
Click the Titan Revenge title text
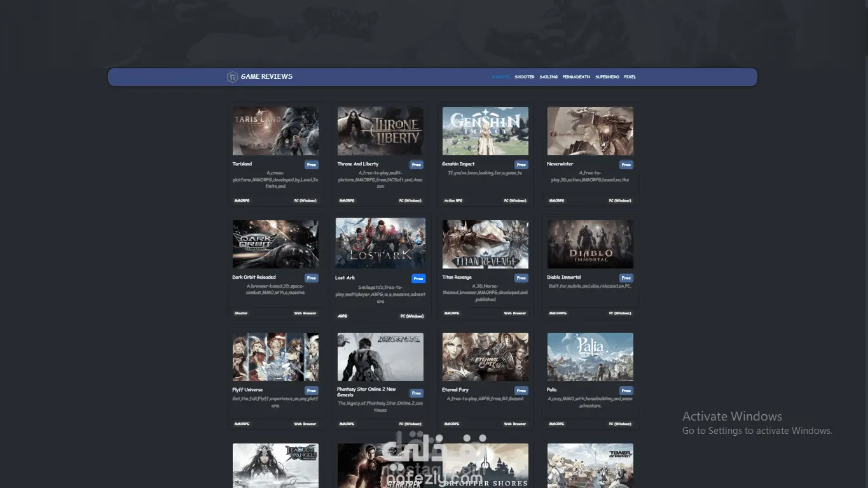(457, 277)
